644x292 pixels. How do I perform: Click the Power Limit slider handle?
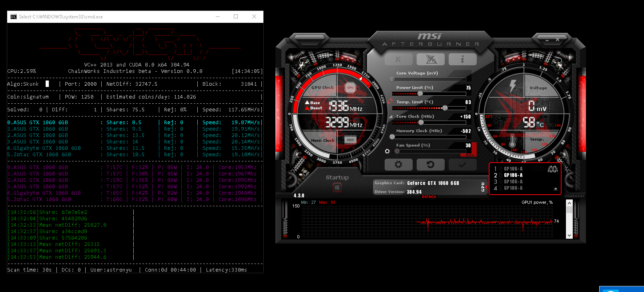420,94
